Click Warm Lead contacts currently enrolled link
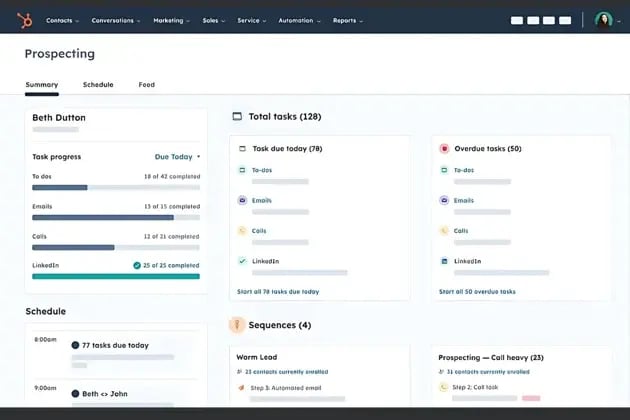 point(286,372)
